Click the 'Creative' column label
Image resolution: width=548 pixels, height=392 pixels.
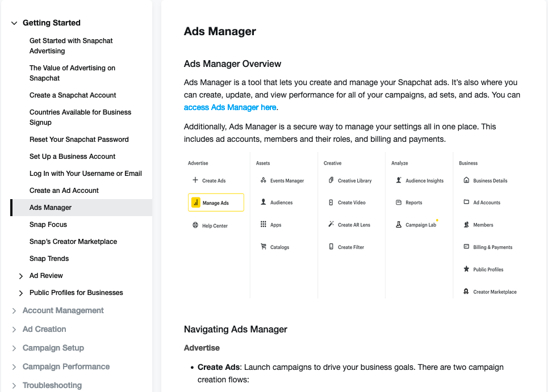(x=332, y=163)
